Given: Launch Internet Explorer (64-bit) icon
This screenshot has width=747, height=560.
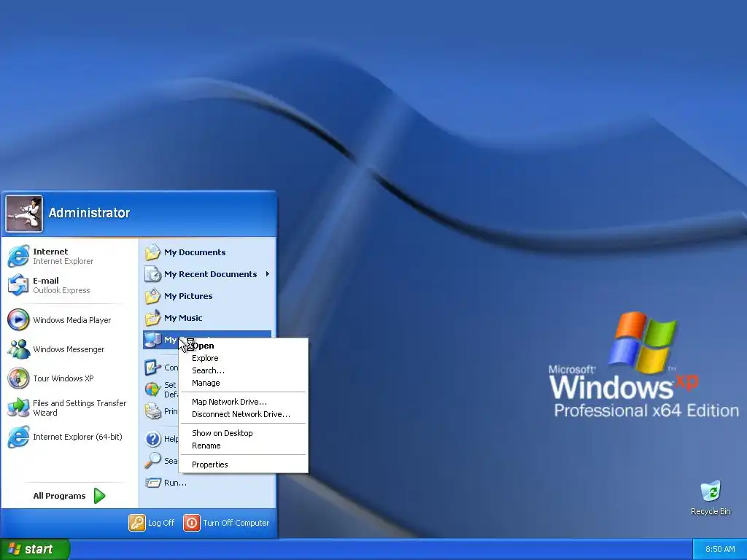Looking at the screenshot, I should tap(18, 437).
